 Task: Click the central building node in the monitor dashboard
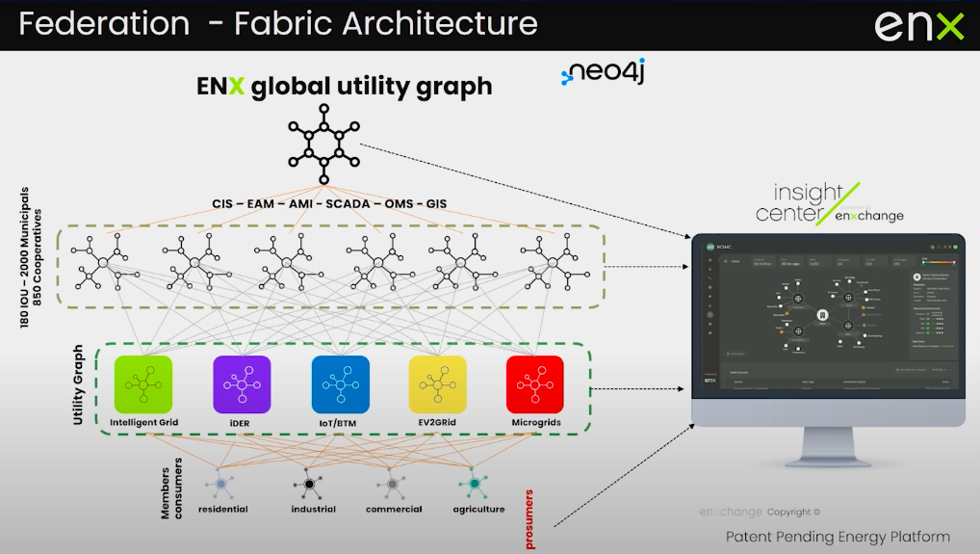pyautogui.click(x=822, y=315)
